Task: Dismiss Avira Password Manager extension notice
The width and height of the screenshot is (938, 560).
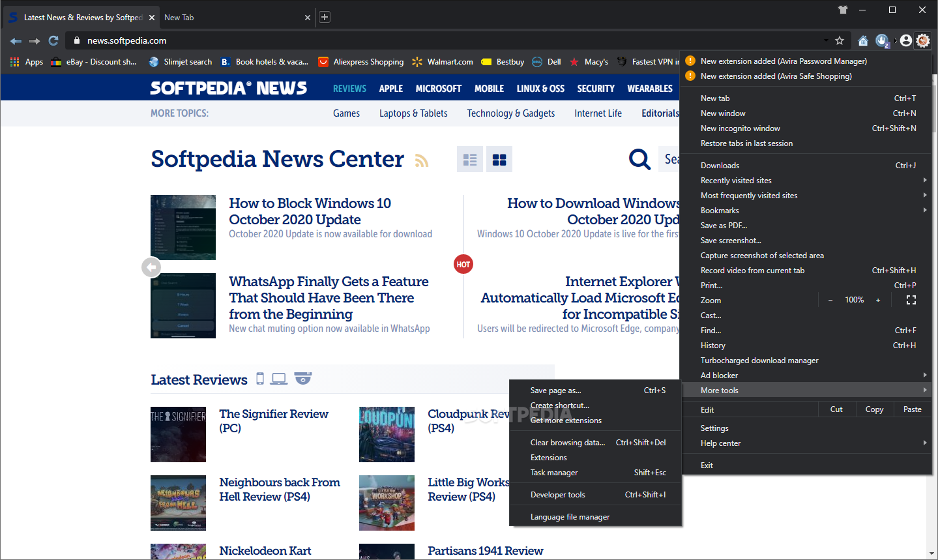Action: [806, 61]
